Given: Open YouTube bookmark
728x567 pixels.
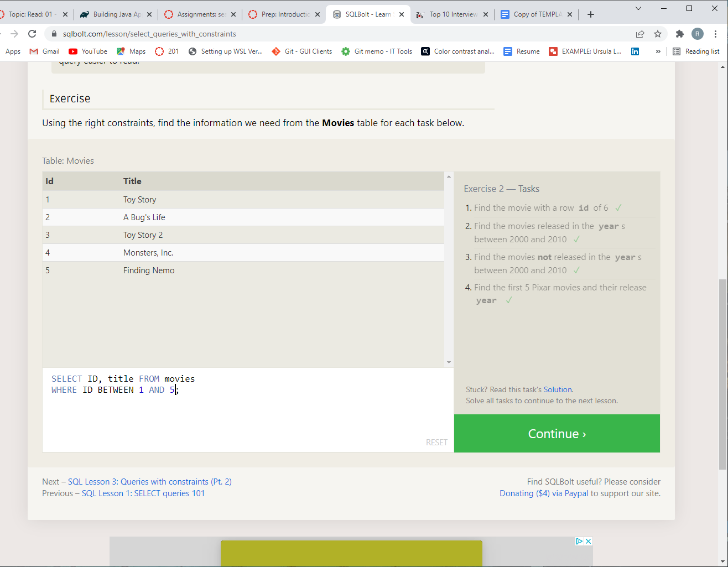Looking at the screenshot, I should (88, 51).
